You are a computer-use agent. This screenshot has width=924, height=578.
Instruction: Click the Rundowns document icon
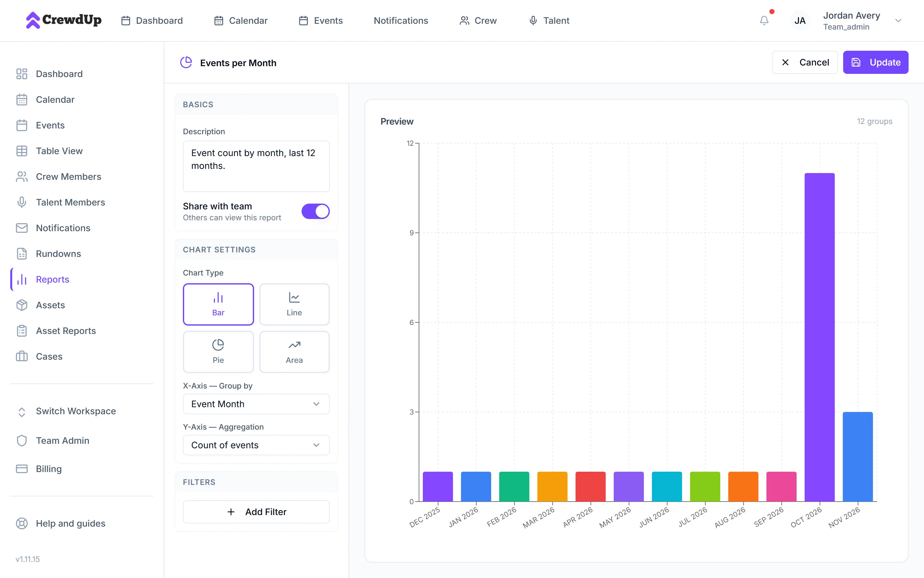coord(22,254)
